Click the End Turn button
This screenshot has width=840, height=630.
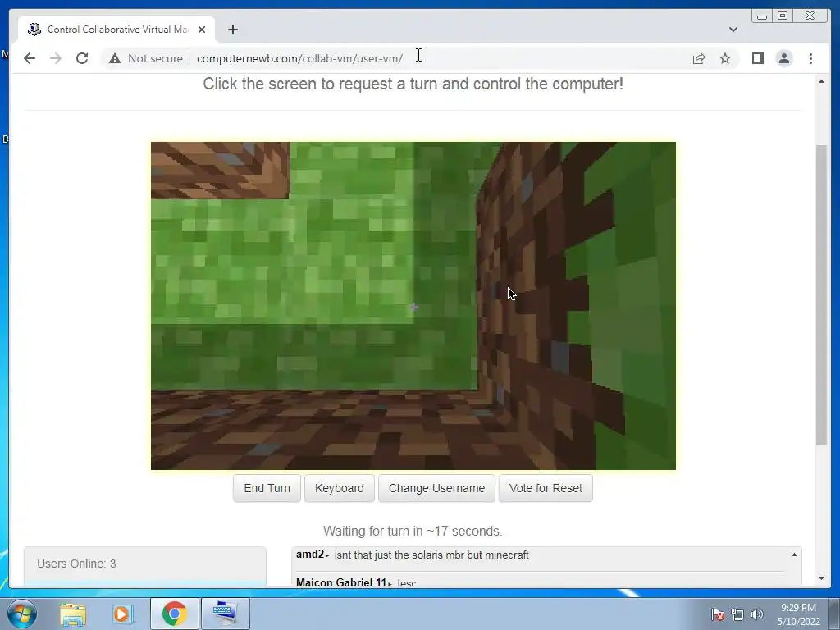coord(267,488)
